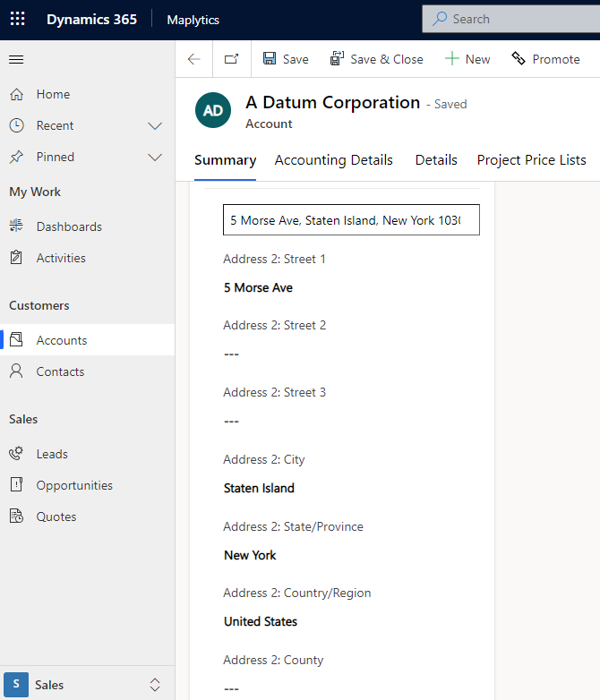Image resolution: width=600 pixels, height=700 pixels.
Task: Click the Address 2: Country/Region label
Action: click(x=297, y=593)
